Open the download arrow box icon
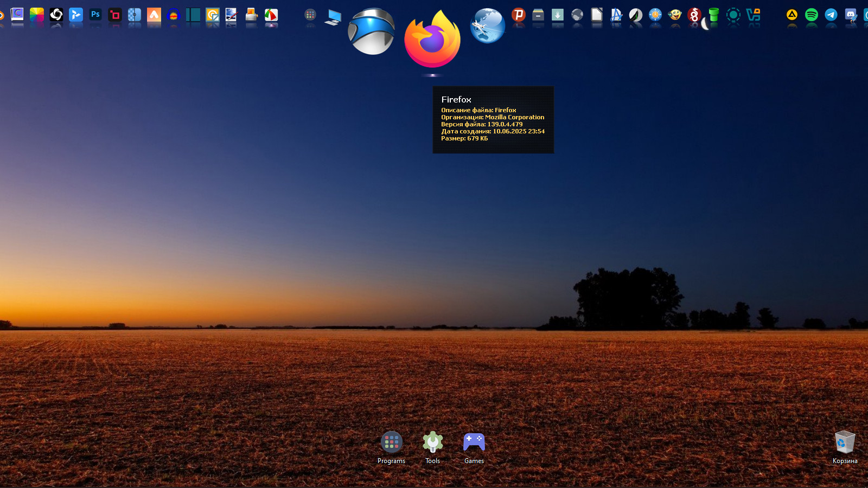The image size is (868, 488). [558, 15]
